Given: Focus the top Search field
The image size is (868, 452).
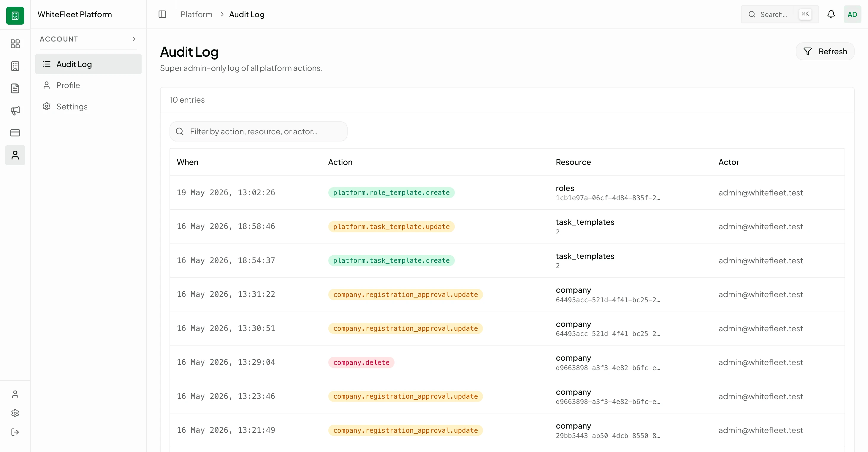Looking at the screenshot, I should (x=779, y=15).
